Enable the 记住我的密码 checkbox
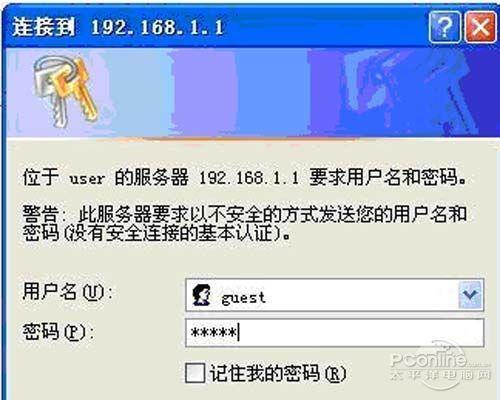This screenshot has width=500, height=400. [195, 373]
